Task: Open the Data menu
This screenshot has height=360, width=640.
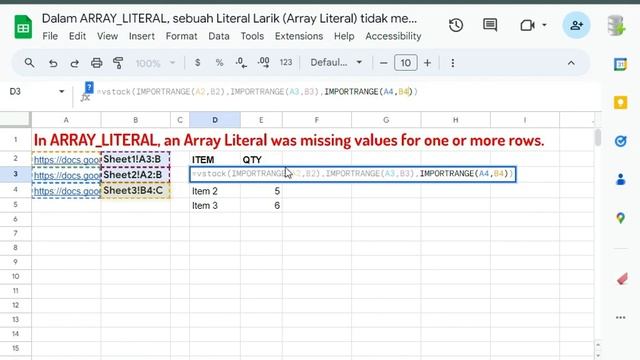Action: coord(219,36)
